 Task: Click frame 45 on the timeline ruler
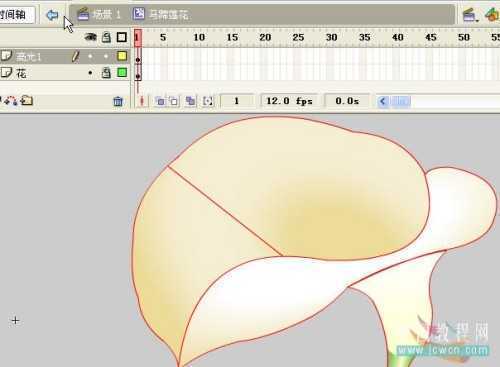(x=431, y=37)
